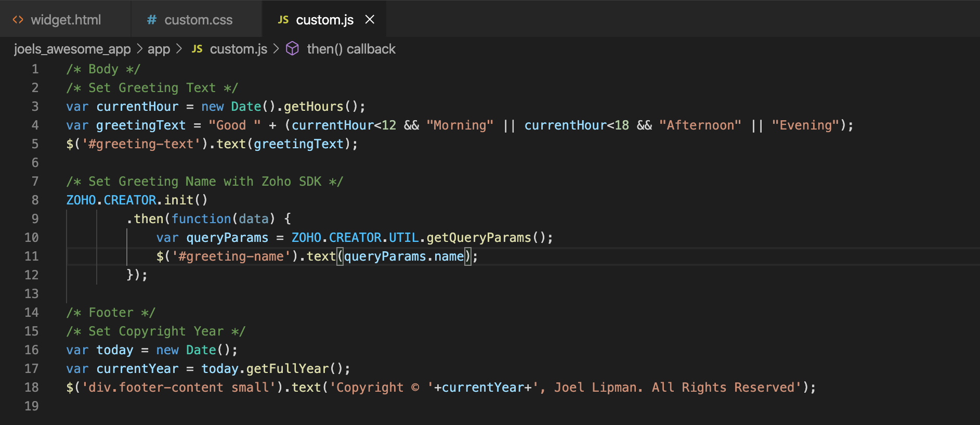Image resolution: width=980 pixels, height=425 pixels.
Task: Place cursor on the "Evening" string literal
Action: [805, 125]
